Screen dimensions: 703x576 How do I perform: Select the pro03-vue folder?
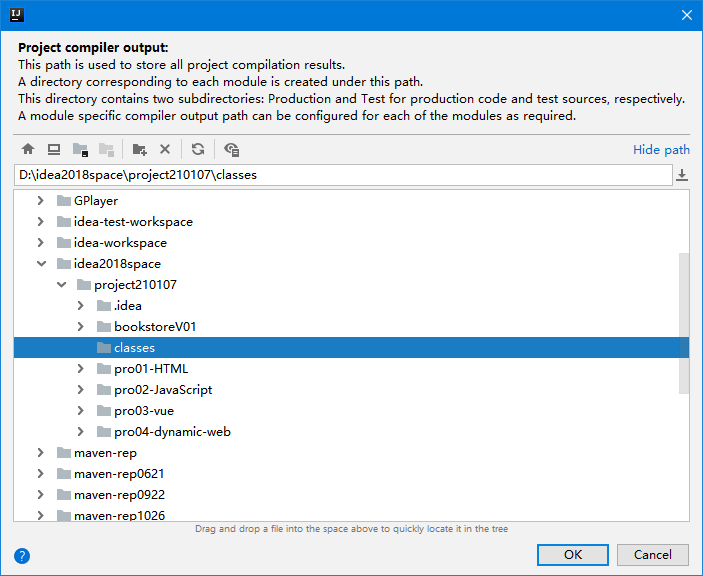click(143, 411)
